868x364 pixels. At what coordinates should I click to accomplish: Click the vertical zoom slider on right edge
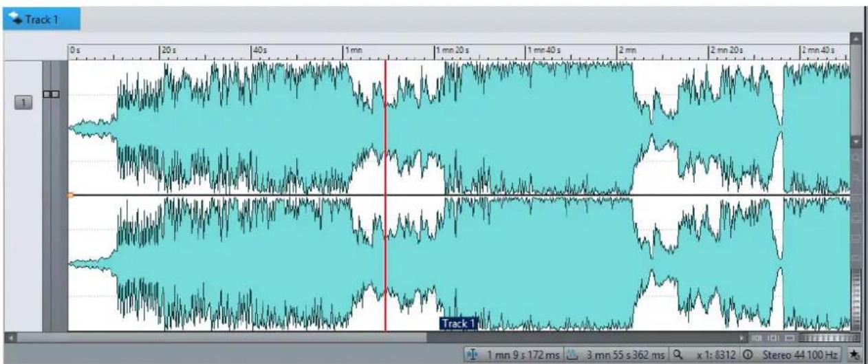coord(856,299)
